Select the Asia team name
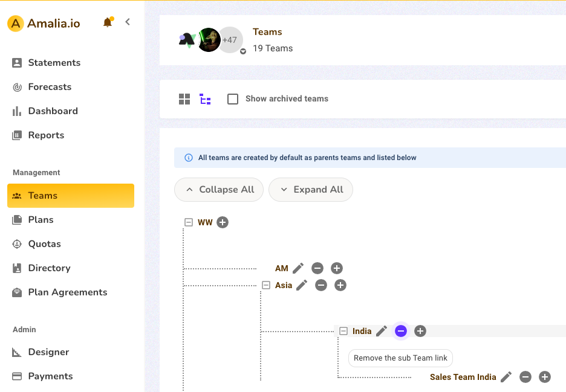This screenshot has width=566, height=392. [284, 285]
